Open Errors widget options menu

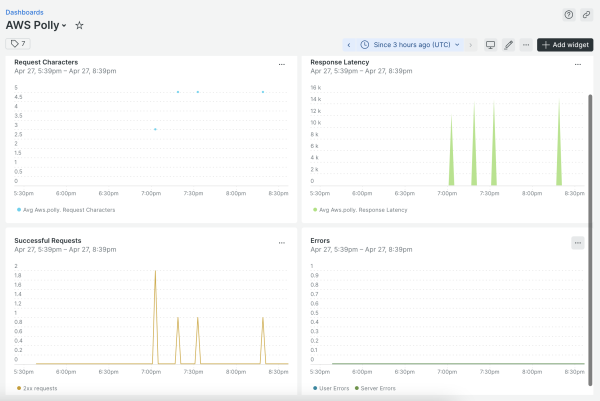click(x=578, y=243)
